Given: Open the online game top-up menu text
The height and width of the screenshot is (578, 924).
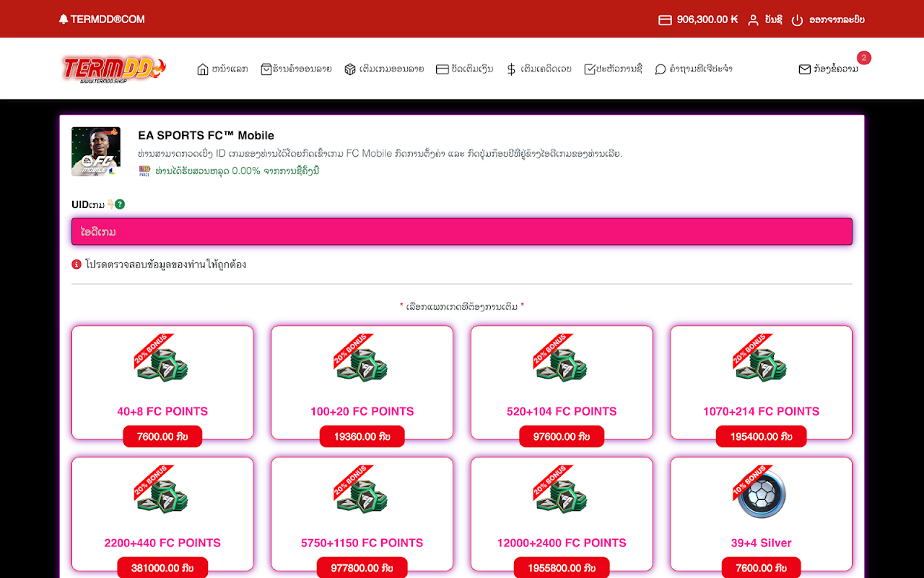Looking at the screenshot, I should (391, 69).
